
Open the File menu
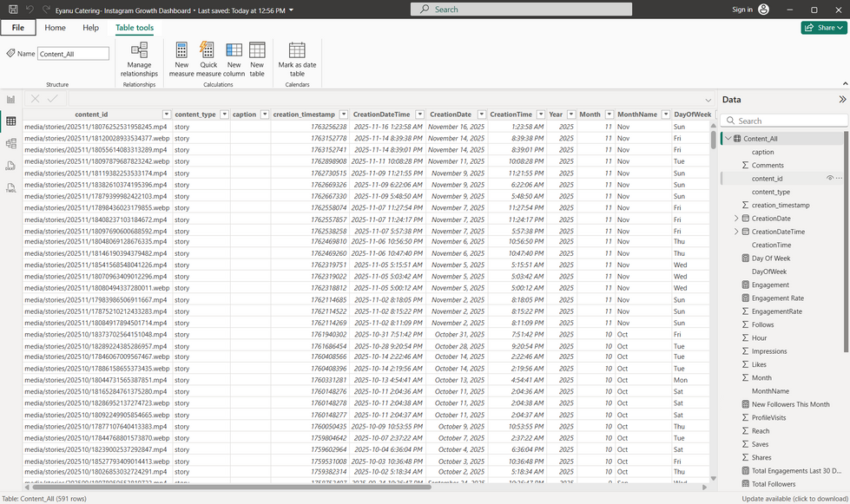18,28
